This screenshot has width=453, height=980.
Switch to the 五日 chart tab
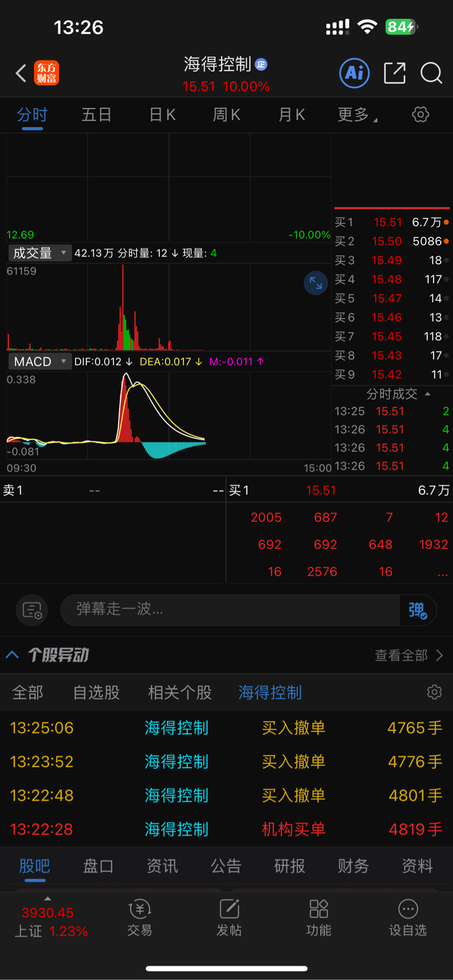pyautogui.click(x=97, y=114)
